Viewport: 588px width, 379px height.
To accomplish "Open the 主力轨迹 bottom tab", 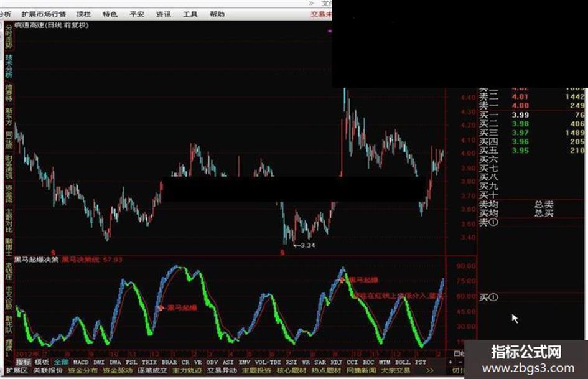I will tap(187, 370).
